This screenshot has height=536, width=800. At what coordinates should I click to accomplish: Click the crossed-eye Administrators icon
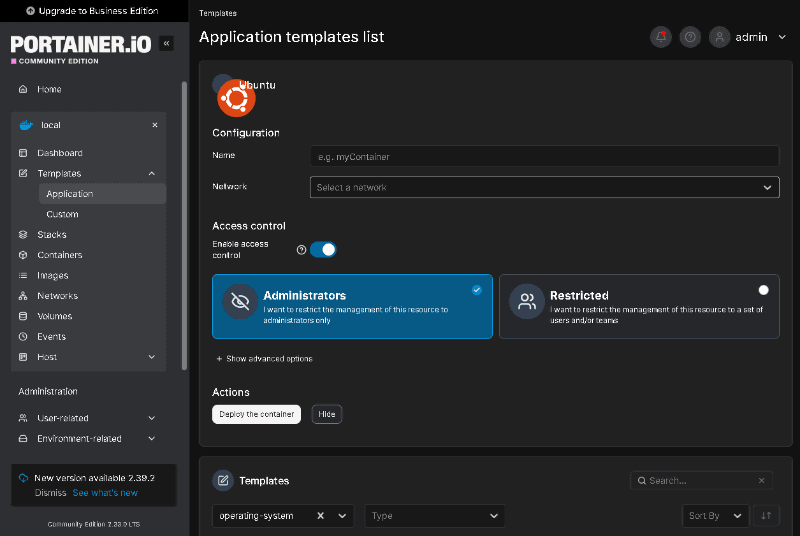point(240,301)
